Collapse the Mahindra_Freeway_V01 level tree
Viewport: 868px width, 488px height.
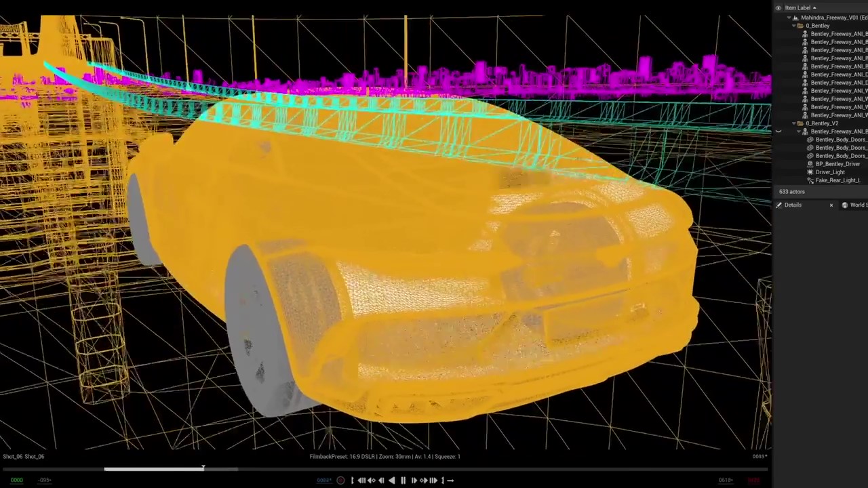(x=789, y=18)
